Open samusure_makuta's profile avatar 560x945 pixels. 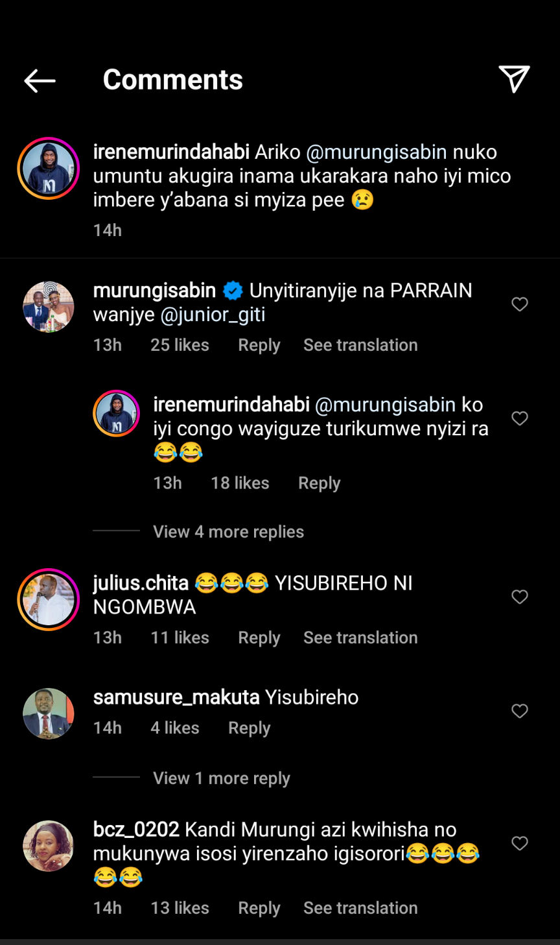coord(49,713)
